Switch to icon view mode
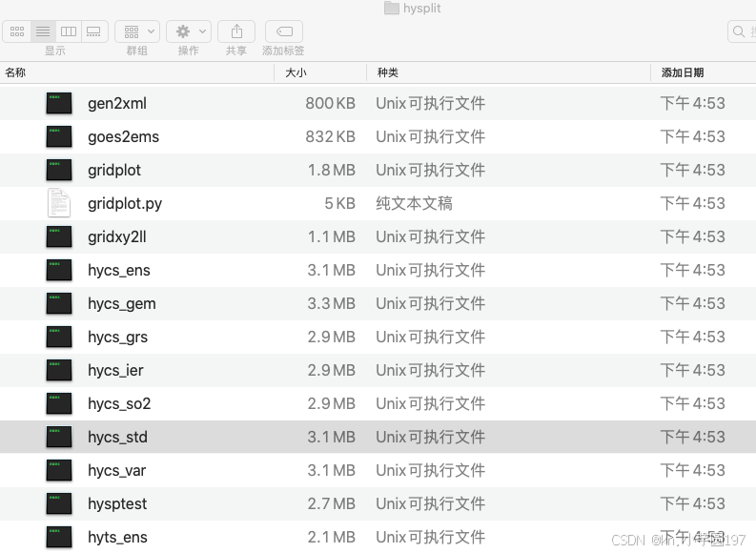Viewport: 756px width, 553px height. click(x=17, y=31)
